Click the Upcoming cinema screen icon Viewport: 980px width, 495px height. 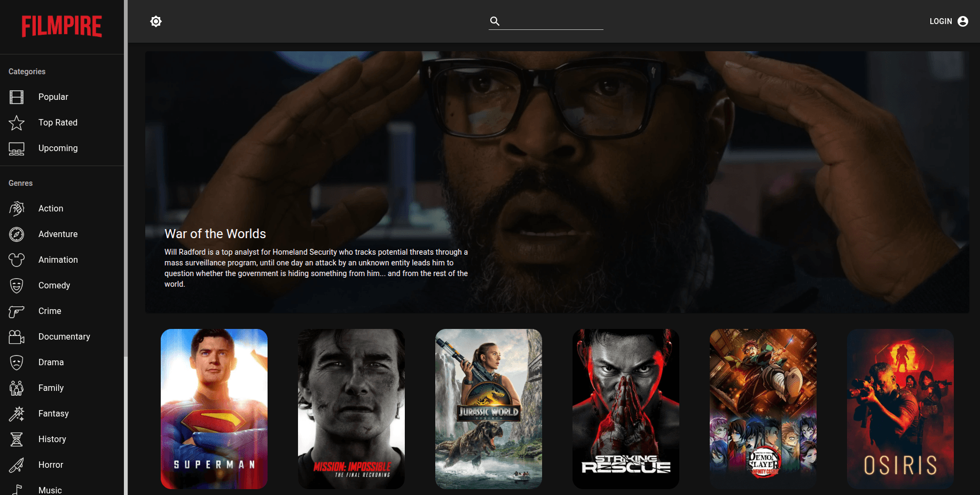pos(17,148)
